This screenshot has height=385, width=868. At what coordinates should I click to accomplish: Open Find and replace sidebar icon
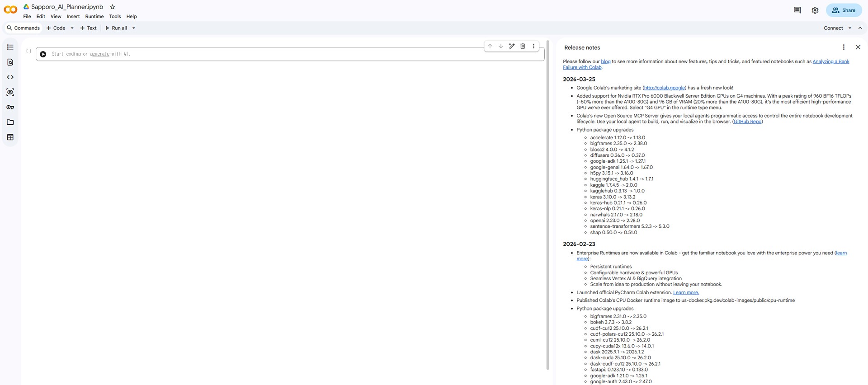click(10, 62)
